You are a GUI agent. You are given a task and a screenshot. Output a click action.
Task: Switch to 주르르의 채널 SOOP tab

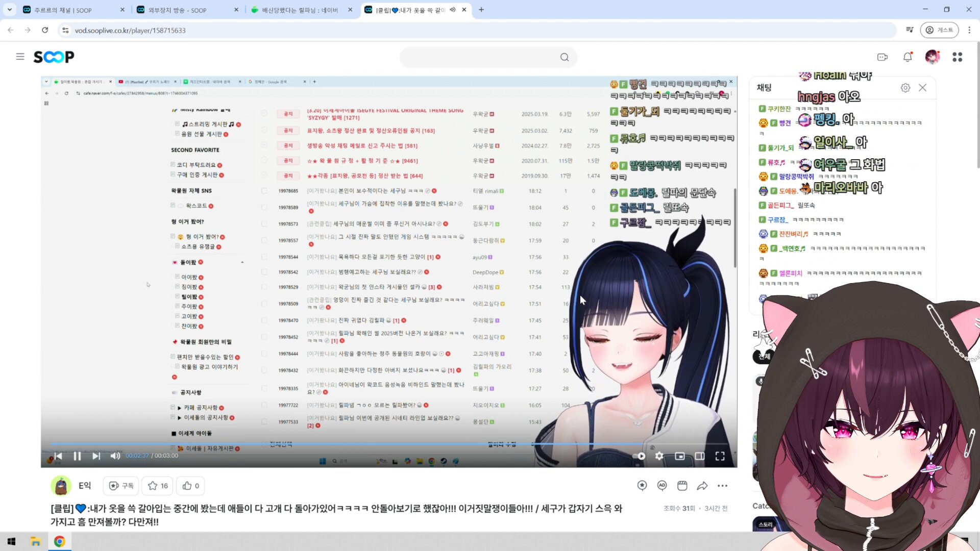(x=63, y=10)
